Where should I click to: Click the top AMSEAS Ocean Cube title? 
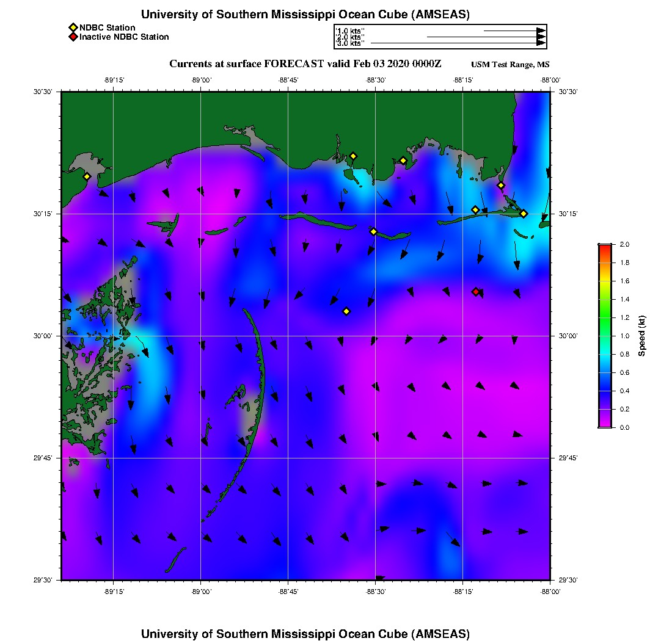305,15
